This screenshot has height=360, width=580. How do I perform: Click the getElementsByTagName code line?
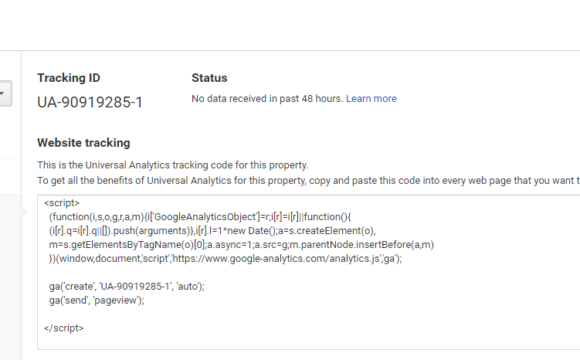tap(241, 245)
